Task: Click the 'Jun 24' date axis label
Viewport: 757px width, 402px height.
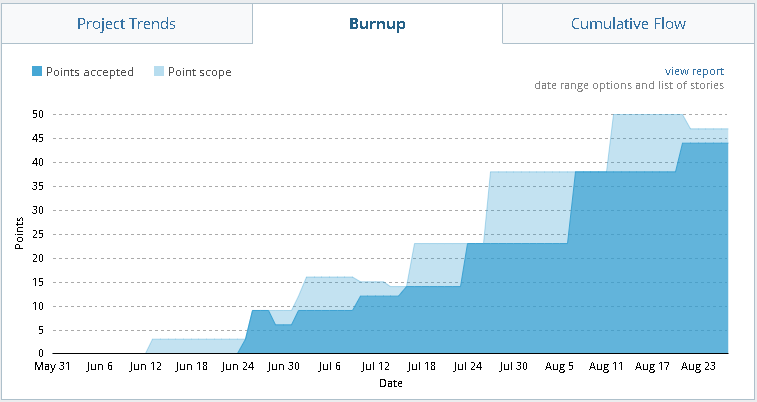Action: point(238,366)
